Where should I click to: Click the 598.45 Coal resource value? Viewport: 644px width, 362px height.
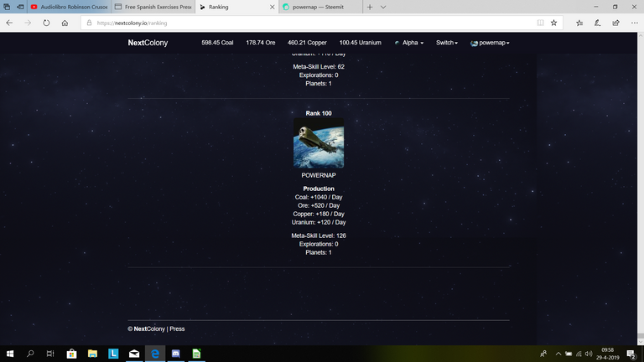pyautogui.click(x=217, y=43)
